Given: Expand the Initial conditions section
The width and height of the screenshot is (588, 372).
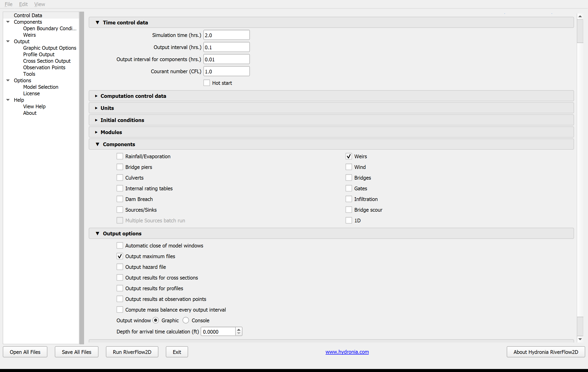Looking at the screenshot, I should [96, 120].
